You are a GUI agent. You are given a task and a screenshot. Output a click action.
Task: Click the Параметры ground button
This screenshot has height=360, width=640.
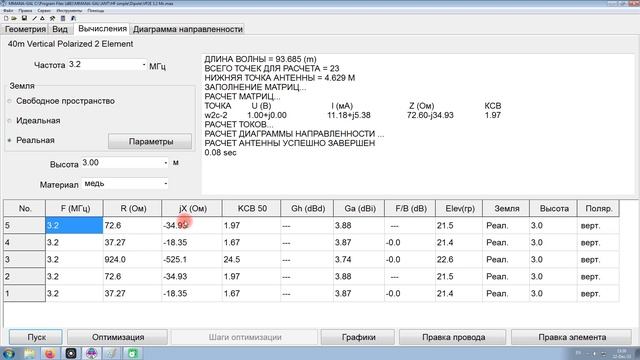[x=150, y=142]
